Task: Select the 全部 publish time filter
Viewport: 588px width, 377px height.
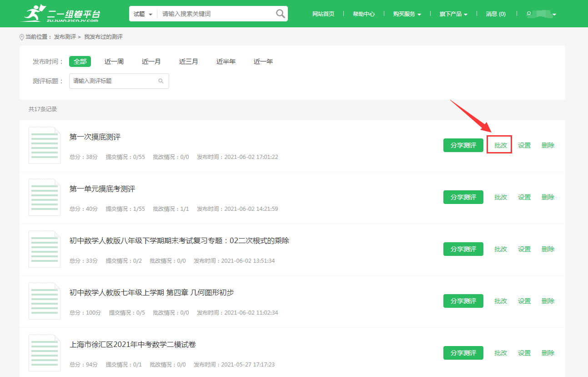Action: point(80,61)
